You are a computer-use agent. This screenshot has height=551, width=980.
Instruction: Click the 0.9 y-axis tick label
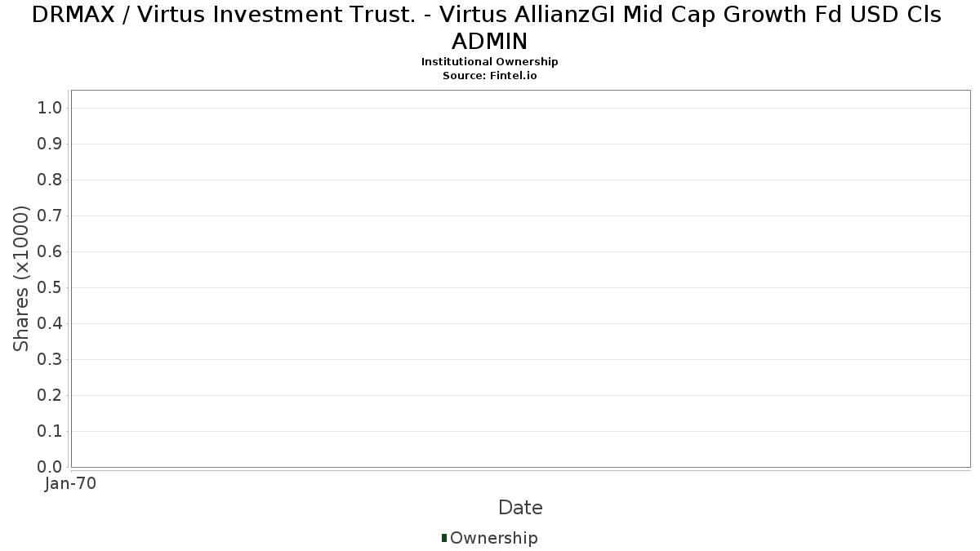pyautogui.click(x=50, y=144)
